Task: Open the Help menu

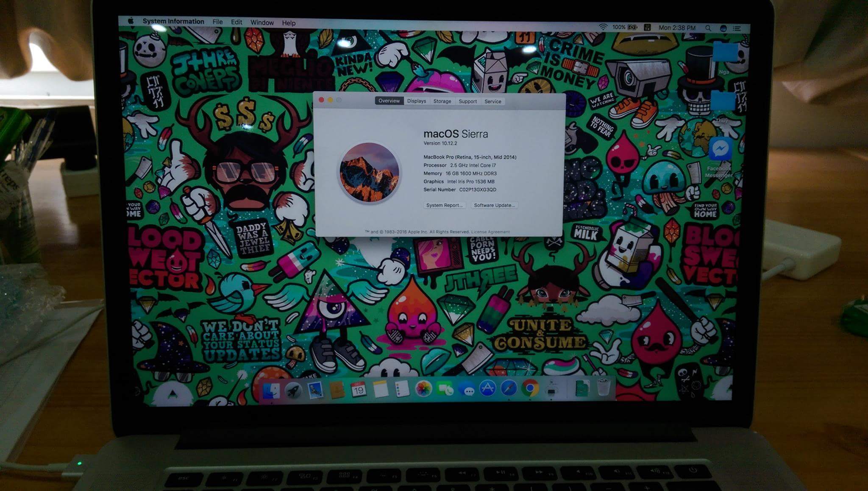Action: tap(289, 23)
